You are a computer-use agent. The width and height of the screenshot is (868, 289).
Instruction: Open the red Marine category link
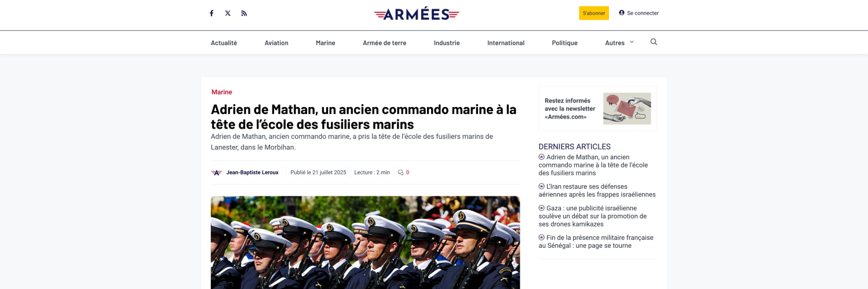click(222, 92)
